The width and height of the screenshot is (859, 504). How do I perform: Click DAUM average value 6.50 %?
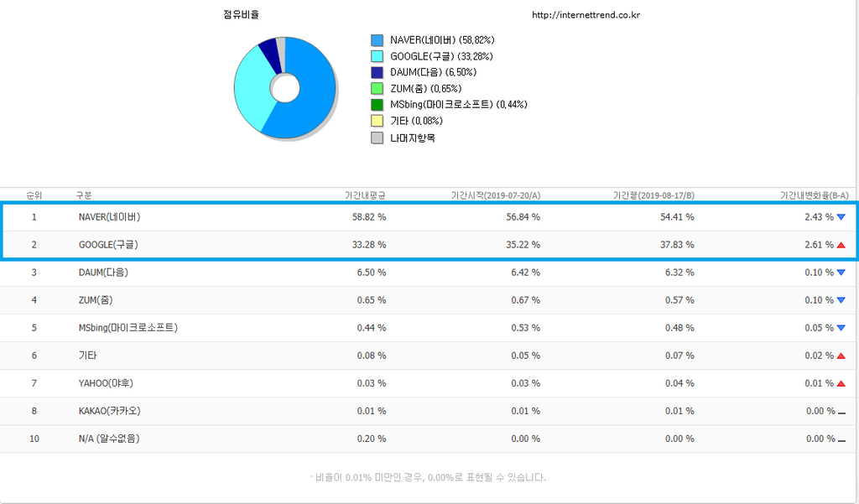pyautogui.click(x=372, y=273)
